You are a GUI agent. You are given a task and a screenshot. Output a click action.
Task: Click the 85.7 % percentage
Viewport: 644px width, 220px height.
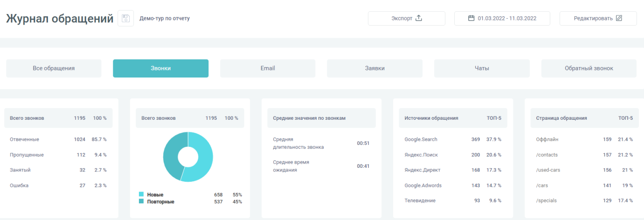pos(99,139)
